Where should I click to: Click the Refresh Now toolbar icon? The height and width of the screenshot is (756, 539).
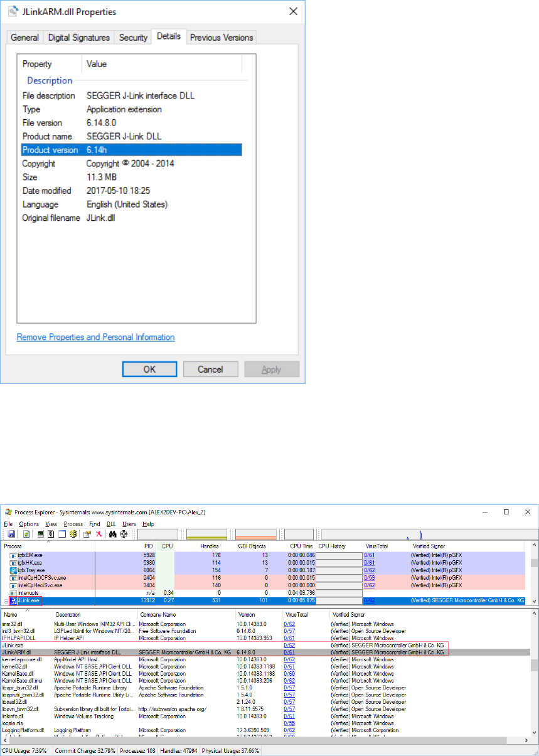coord(27,534)
